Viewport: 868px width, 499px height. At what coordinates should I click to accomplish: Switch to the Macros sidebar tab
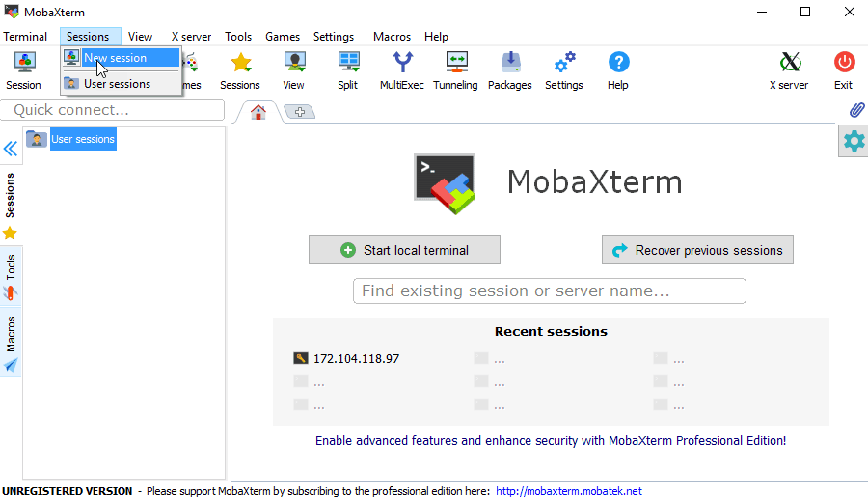[x=11, y=344]
